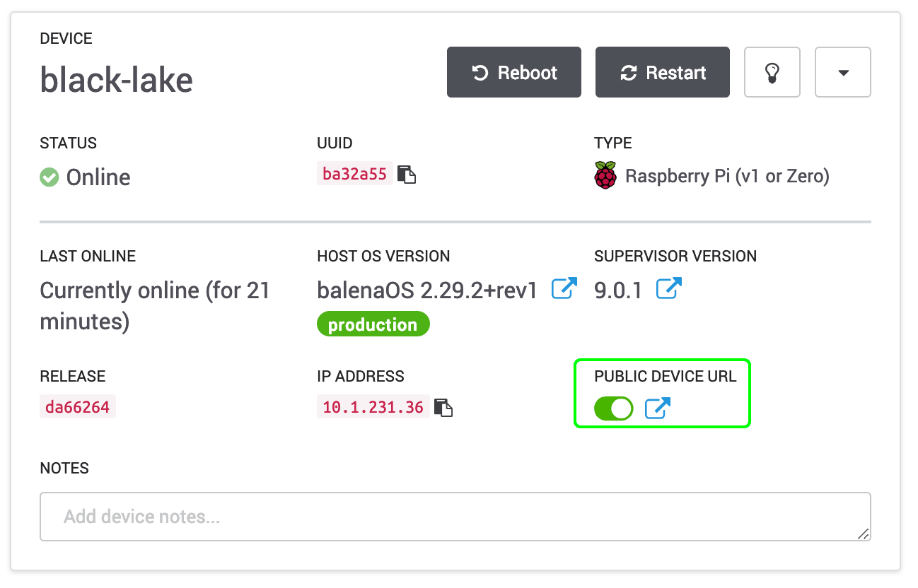This screenshot has height=588, width=918.
Task: Open the public device URL link icon
Action: pyautogui.click(x=658, y=408)
